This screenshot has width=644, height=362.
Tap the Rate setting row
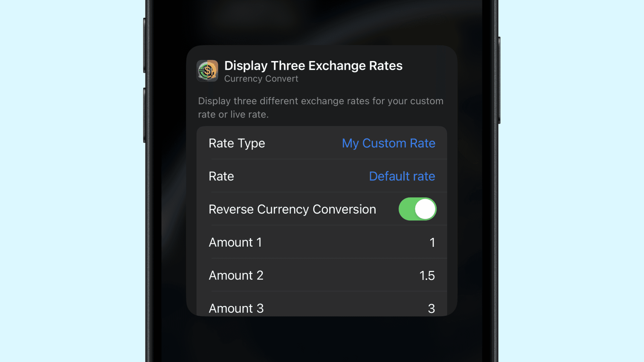pos(322,176)
